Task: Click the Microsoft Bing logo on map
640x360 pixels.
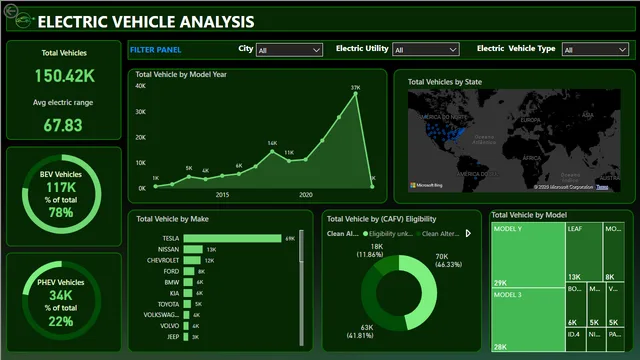Action: 426,185
